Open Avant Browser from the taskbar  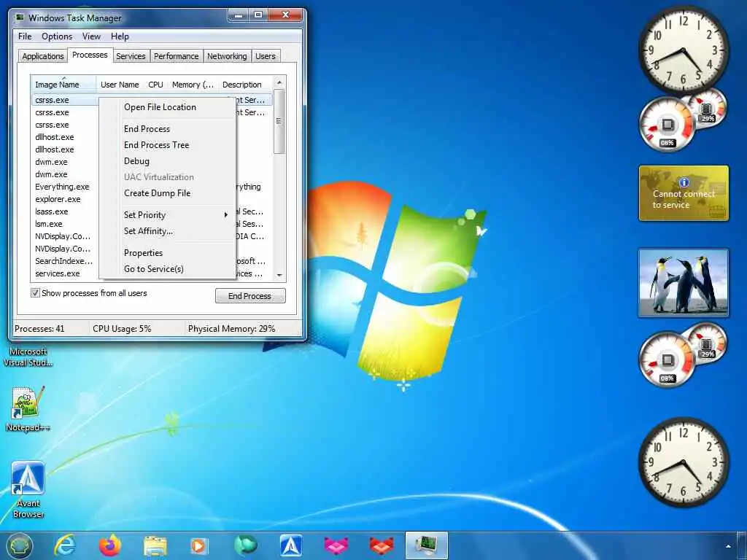click(290, 545)
